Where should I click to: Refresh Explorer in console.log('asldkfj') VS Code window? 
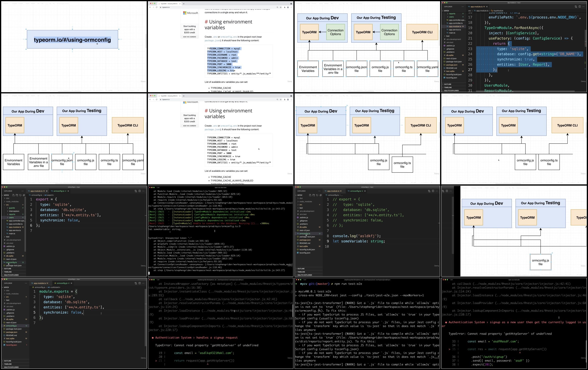pyautogui.click(x=317, y=195)
